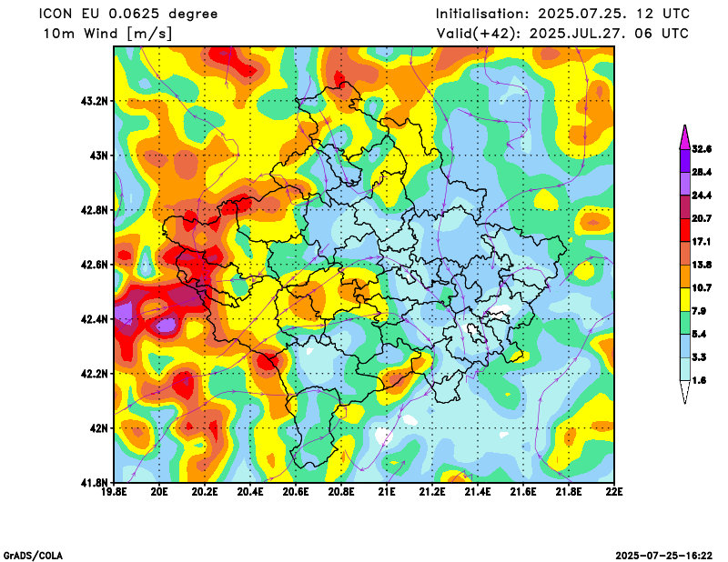
Task: Click the 7.9 legend value
Action: tap(699, 311)
